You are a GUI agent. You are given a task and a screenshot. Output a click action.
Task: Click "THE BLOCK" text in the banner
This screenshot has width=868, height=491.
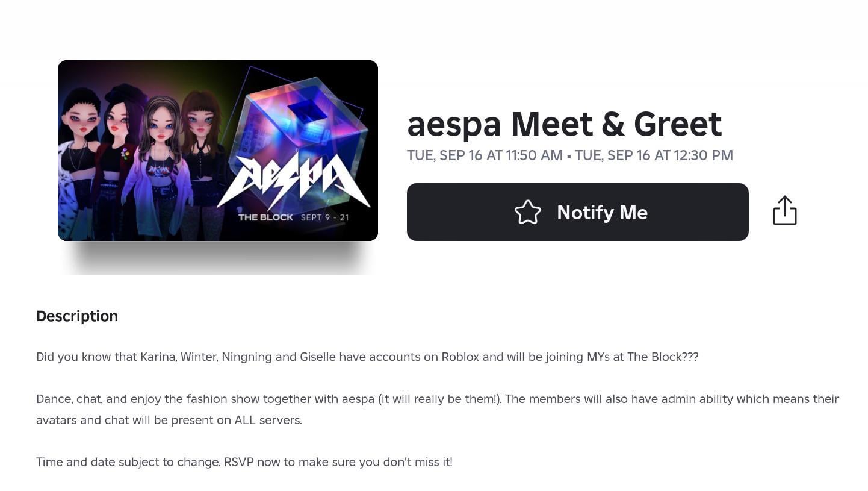click(x=265, y=217)
